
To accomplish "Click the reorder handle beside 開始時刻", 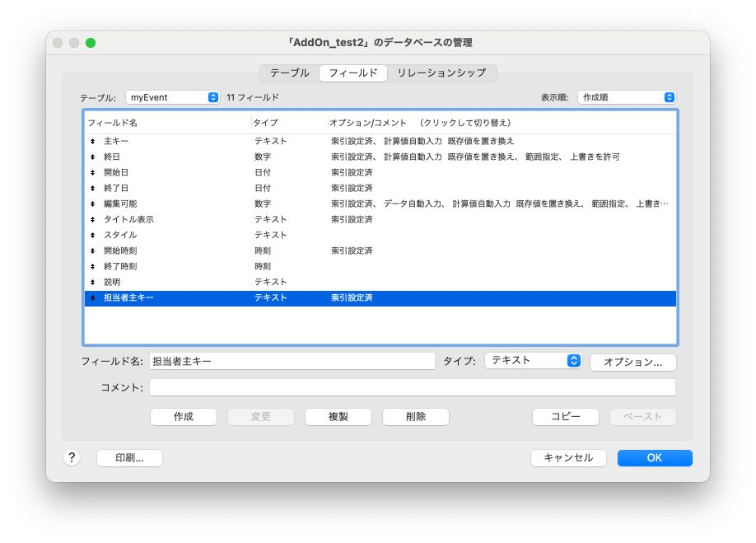I will pyautogui.click(x=92, y=250).
